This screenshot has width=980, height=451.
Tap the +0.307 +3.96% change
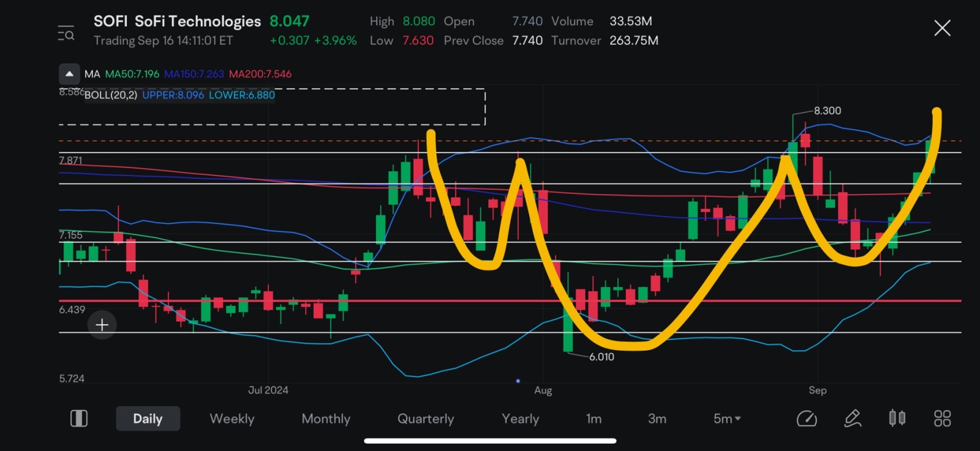click(313, 40)
